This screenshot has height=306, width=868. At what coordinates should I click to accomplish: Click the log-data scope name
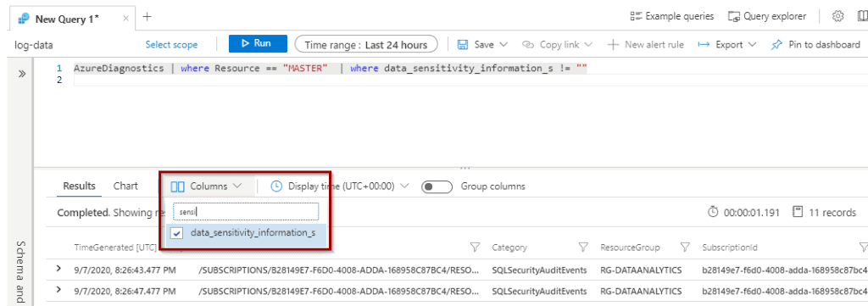(34, 45)
